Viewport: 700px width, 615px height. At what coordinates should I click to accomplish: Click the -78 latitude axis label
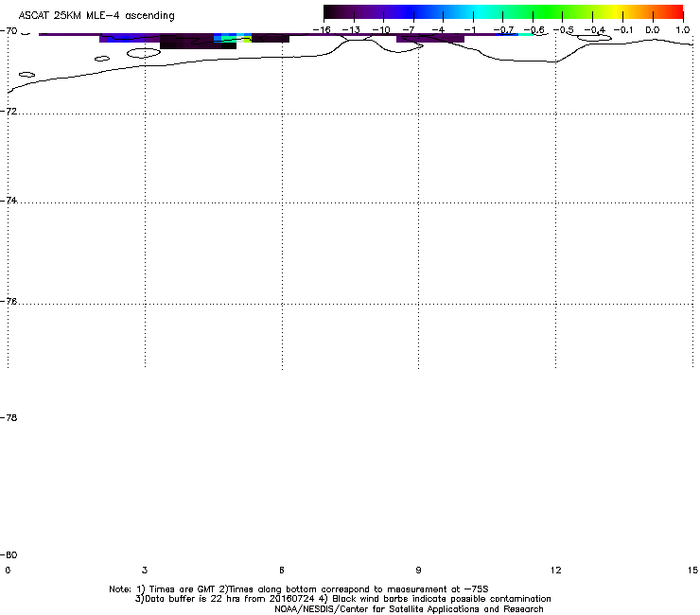pos(9,417)
